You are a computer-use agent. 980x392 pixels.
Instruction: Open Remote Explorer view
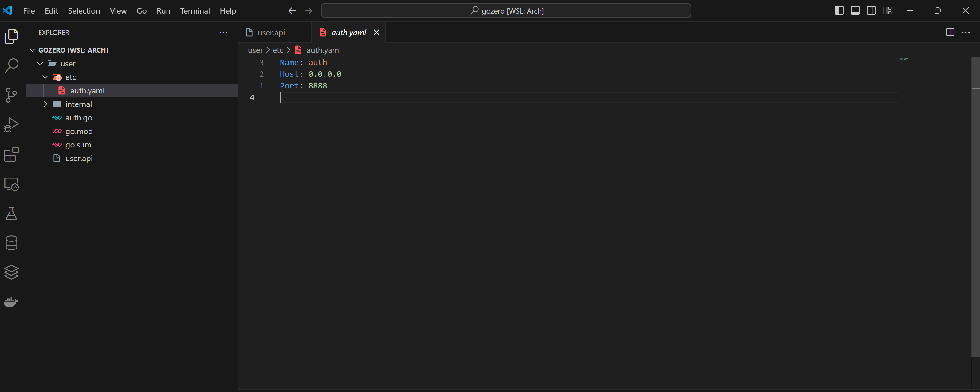pyautogui.click(x=11, y=184)
